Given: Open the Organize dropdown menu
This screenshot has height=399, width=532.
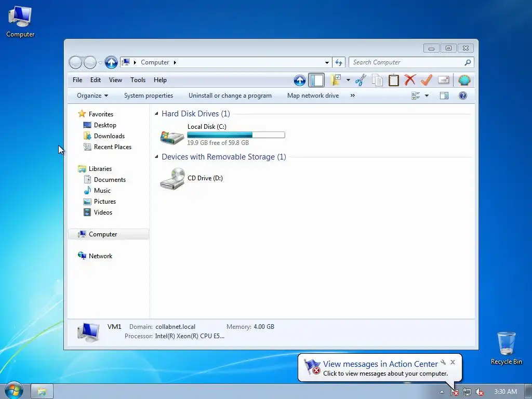Looking at the screenshot, I should (92, 96).
